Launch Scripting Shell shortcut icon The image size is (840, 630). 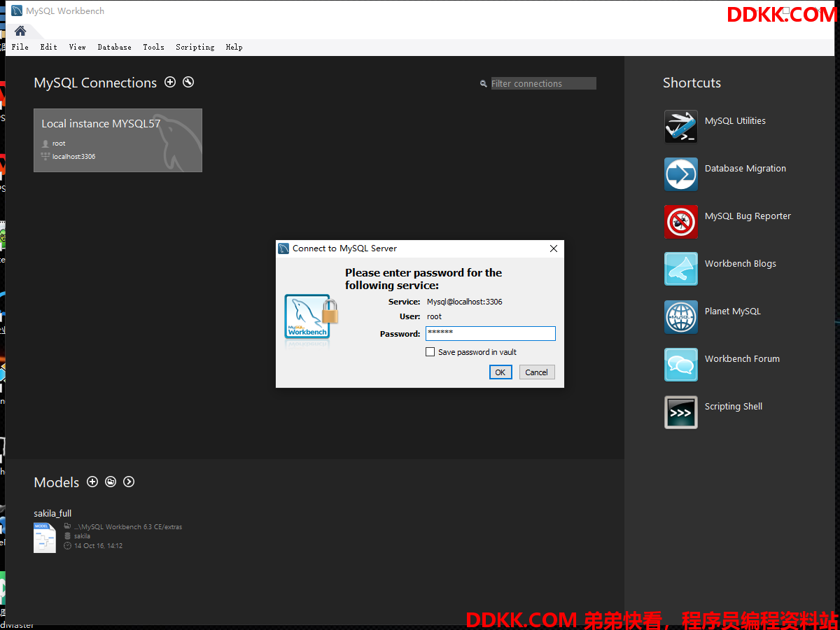[681, 412]
